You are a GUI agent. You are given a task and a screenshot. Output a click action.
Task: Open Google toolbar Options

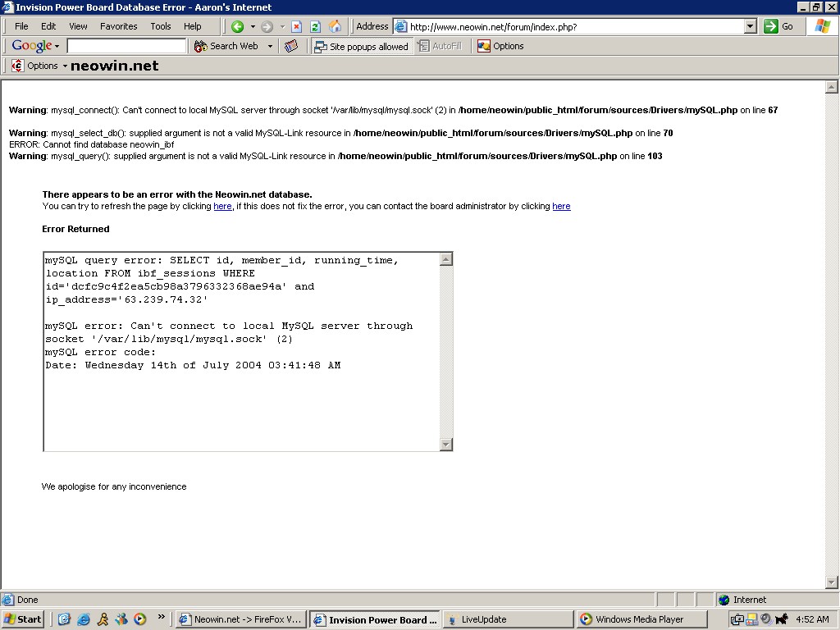501,46
